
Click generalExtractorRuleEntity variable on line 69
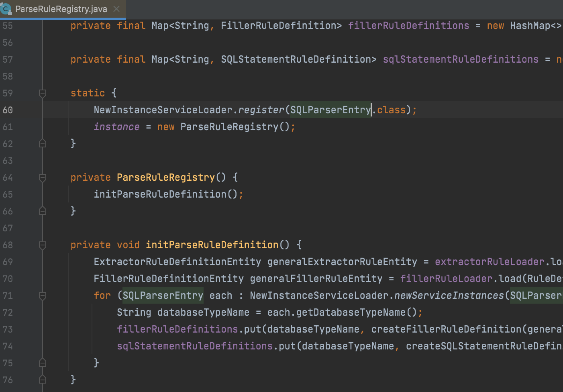point(342,262)
